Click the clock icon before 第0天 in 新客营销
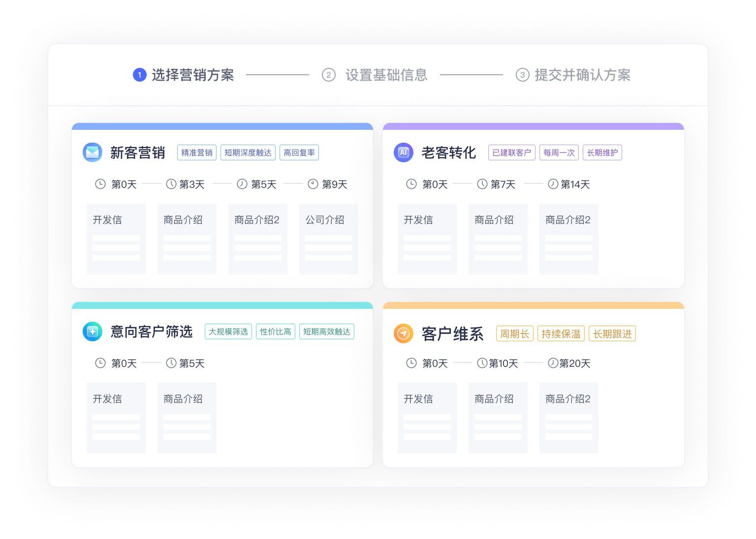Image resolution: width=756 pixels, height=539 pixels. [101, 184]
